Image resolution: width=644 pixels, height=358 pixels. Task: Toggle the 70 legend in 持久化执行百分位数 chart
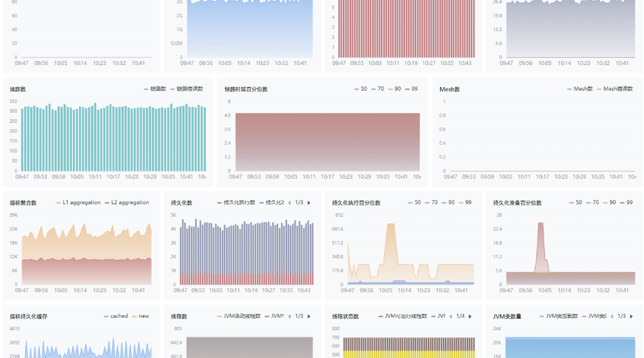tap(431, 203)
